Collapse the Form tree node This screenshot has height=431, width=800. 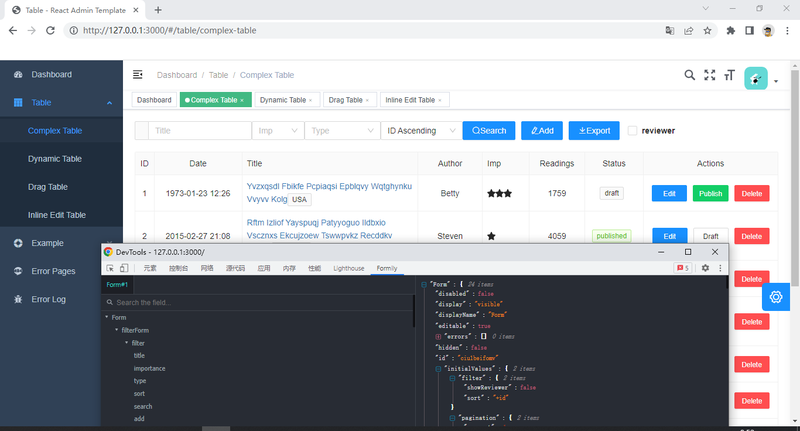point(107,317)
